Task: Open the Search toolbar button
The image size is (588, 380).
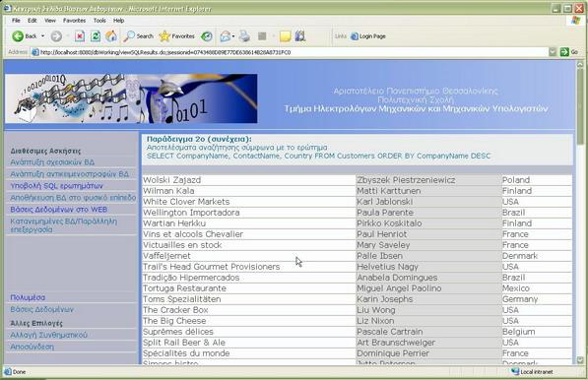Action: click(138, 36)
